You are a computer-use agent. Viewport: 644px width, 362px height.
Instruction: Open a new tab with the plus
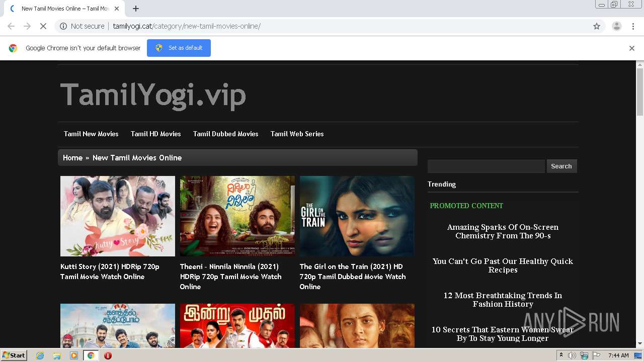pyautogui.click(x=136, y=9)
